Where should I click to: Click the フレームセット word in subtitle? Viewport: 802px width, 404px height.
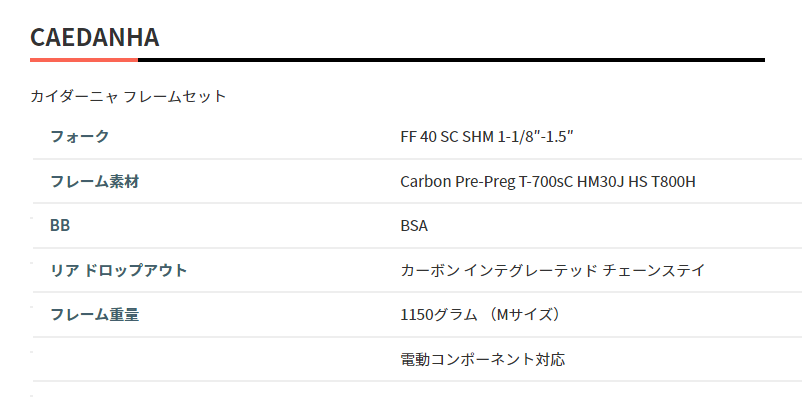coord(175,96)
